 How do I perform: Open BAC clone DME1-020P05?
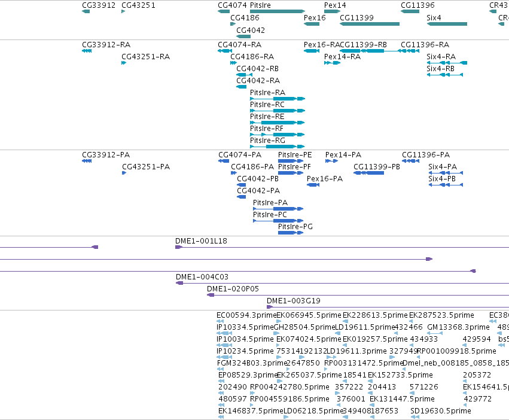pyautogui.click(x=233, y=289)
